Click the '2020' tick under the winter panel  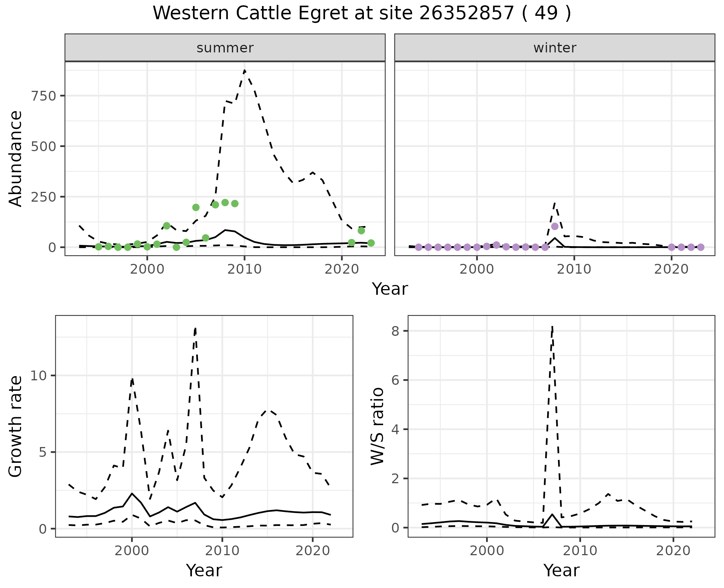tap(671, 269)
